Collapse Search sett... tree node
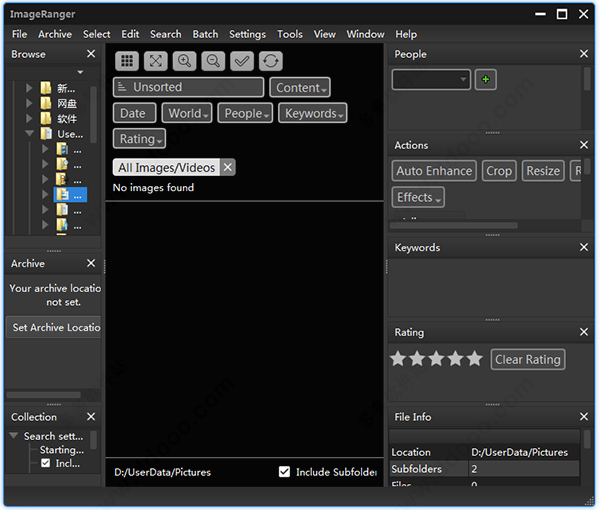The width and height of the screenshot is (600, 510). point(14,436)
